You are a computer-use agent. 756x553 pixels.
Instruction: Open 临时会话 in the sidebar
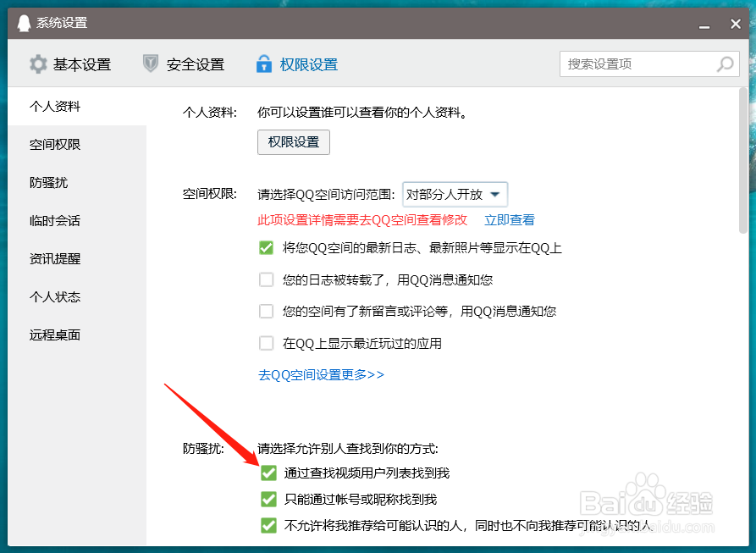coord(77,220)
